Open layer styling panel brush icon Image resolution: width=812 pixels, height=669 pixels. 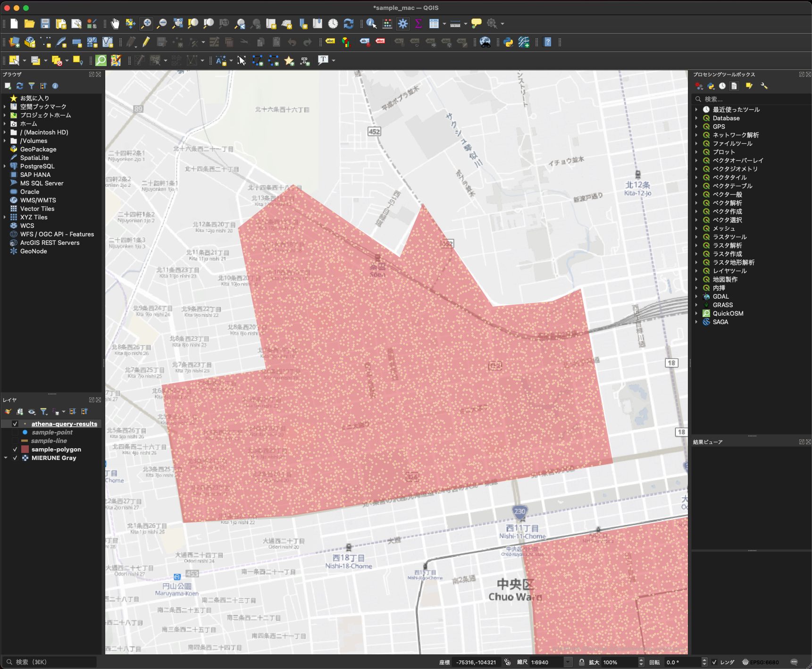(8, 412)
